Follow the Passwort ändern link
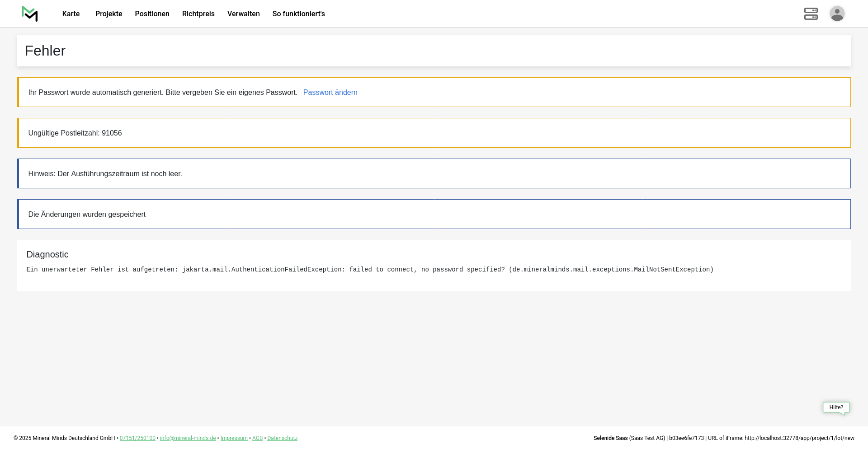The image size is (868, 449). click(330, 93)
